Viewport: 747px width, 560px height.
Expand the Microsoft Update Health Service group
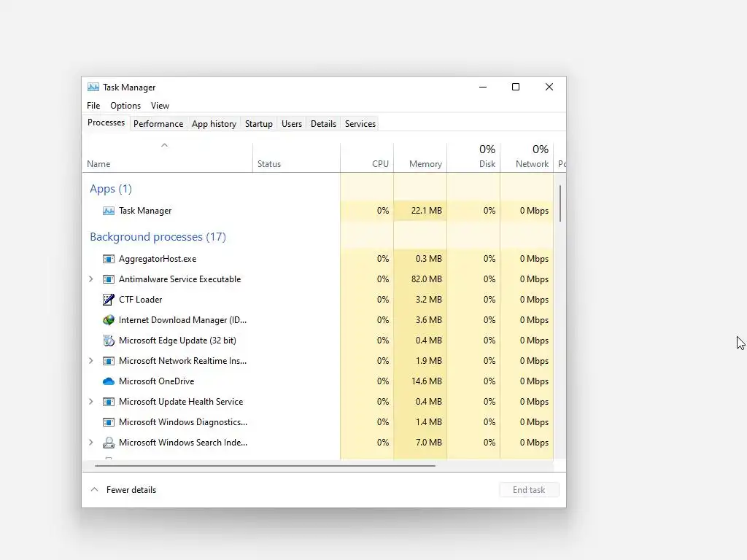point(91,402)
